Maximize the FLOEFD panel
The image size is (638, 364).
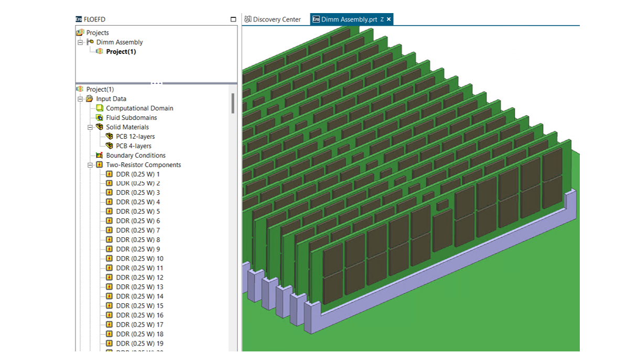click(x=233, y=19)
